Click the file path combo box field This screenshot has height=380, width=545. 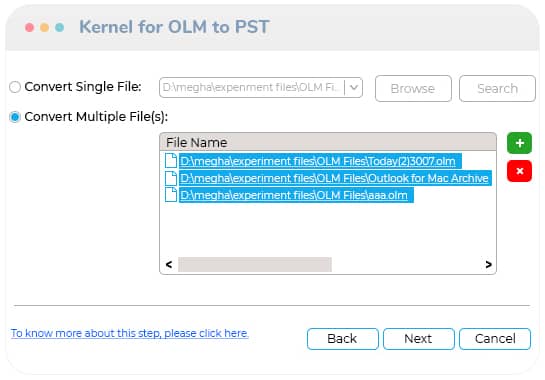[x=261, y=87]
